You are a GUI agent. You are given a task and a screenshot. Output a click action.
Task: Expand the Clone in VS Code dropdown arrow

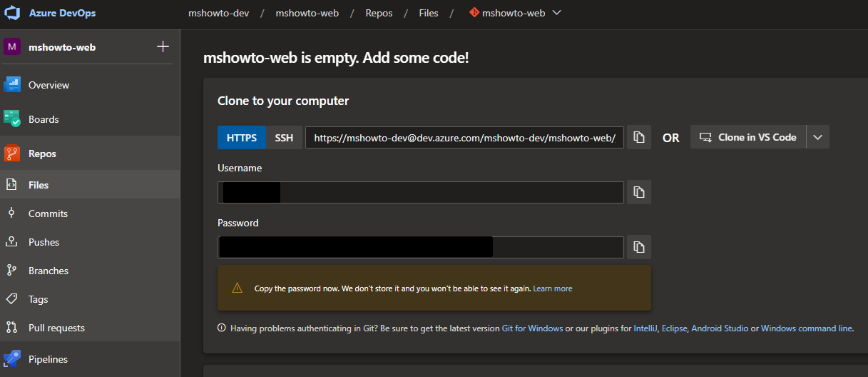[818, 137]
